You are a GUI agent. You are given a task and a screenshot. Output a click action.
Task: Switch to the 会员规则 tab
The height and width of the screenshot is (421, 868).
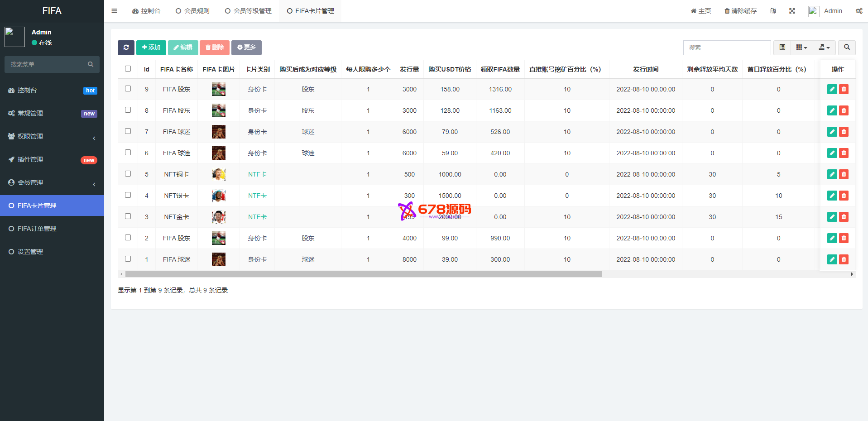pos(192,11)
